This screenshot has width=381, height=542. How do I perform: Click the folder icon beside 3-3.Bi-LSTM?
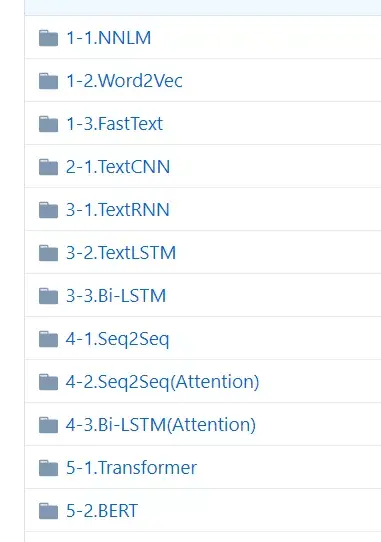point(48,296)
